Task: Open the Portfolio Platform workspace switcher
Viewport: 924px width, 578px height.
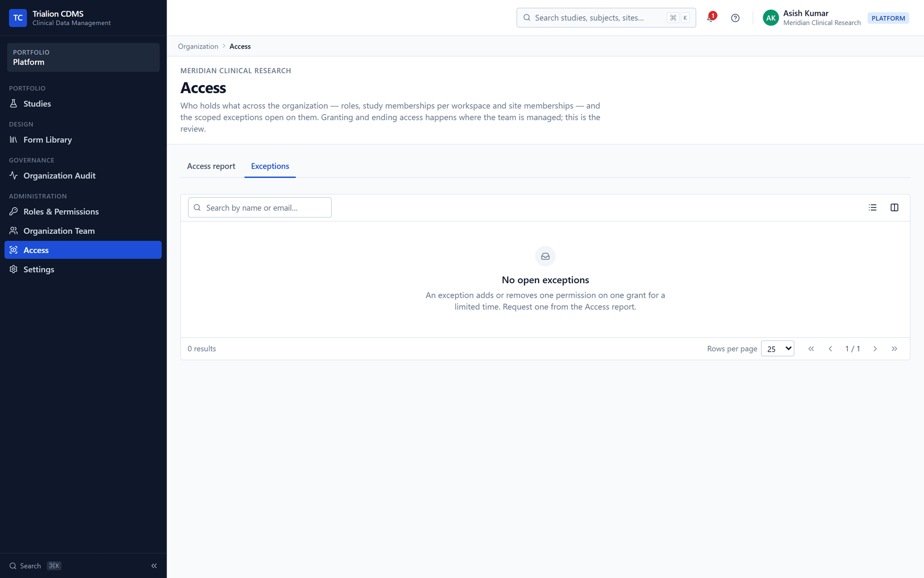Action: pyautogui.click(x=83, y=57)
